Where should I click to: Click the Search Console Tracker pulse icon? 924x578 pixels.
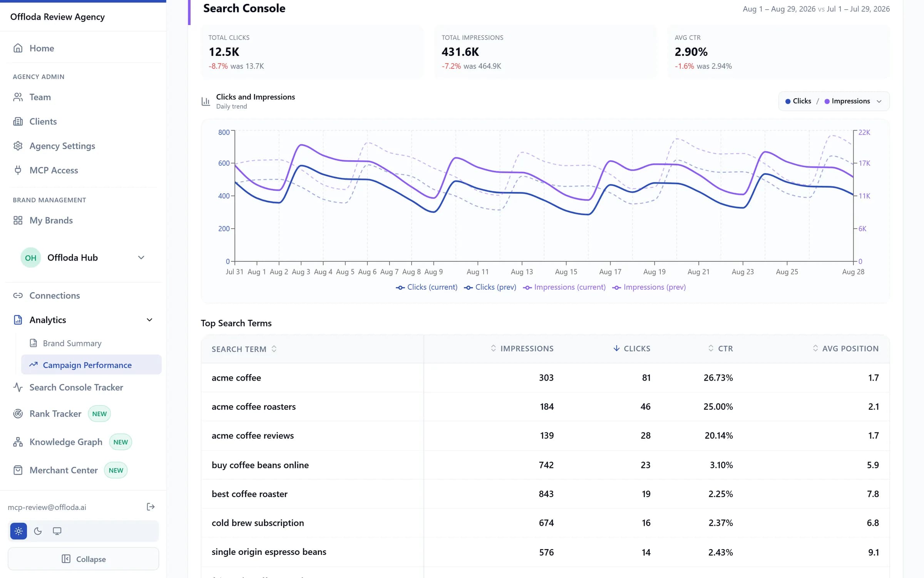pyautogui.click(x=18, y=387)
